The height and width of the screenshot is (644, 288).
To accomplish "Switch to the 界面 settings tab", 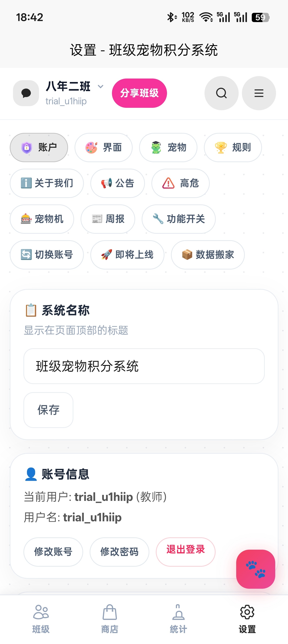I will (104, 148).
